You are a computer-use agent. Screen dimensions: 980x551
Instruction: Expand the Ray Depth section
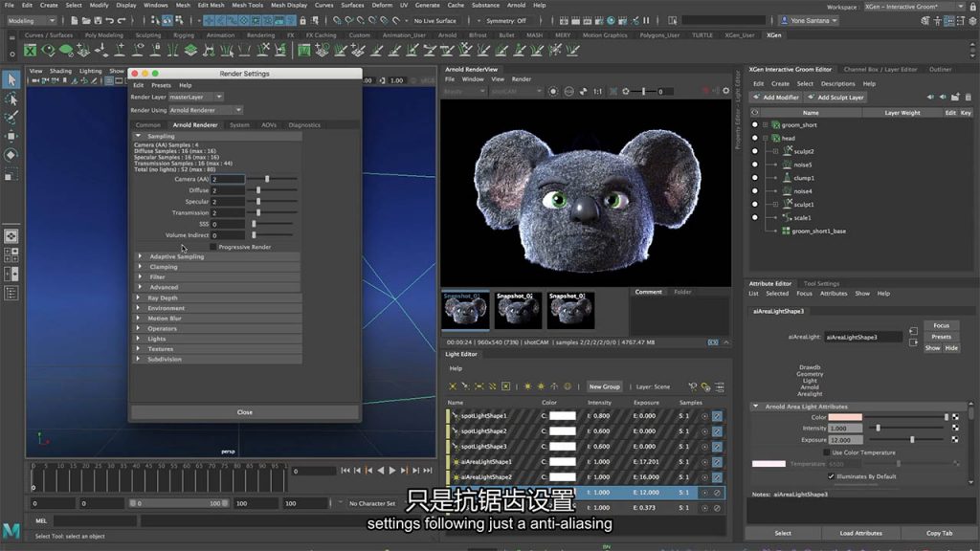pyautogui.click(x=138, y=298)
